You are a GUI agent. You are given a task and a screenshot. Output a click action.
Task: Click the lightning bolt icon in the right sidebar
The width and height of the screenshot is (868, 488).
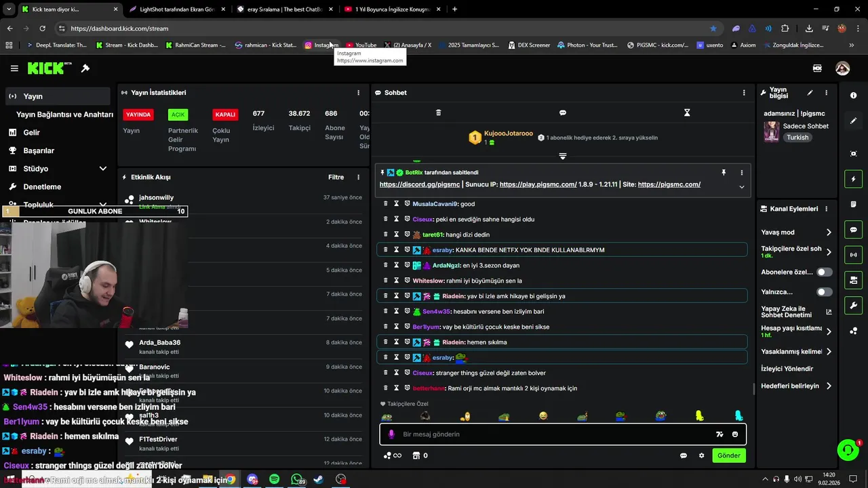click(853, 179)
